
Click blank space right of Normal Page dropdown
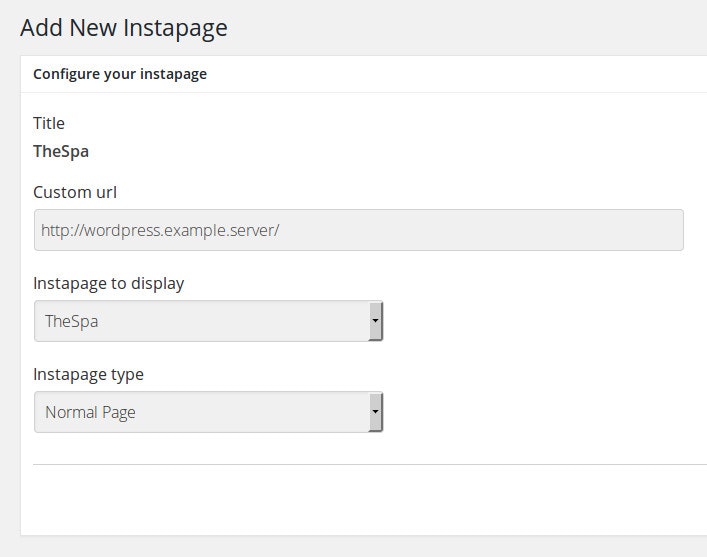coord(540,411)
